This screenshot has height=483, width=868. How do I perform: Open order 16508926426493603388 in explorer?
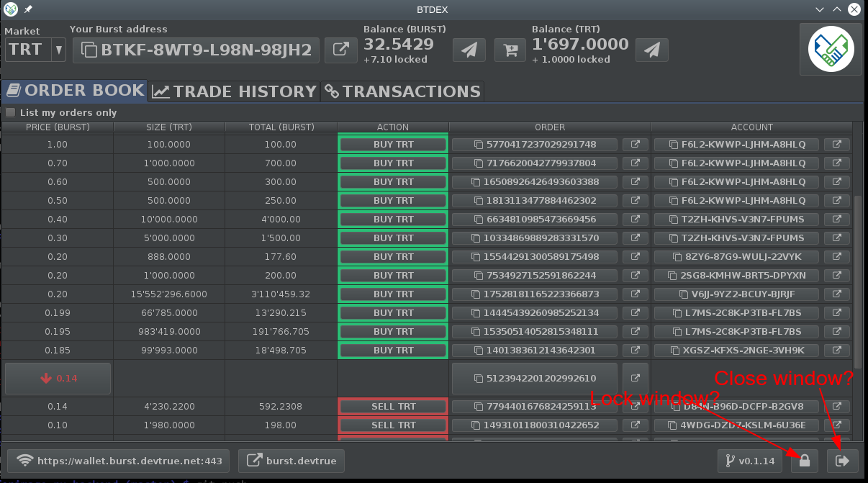tap(636, 181)
